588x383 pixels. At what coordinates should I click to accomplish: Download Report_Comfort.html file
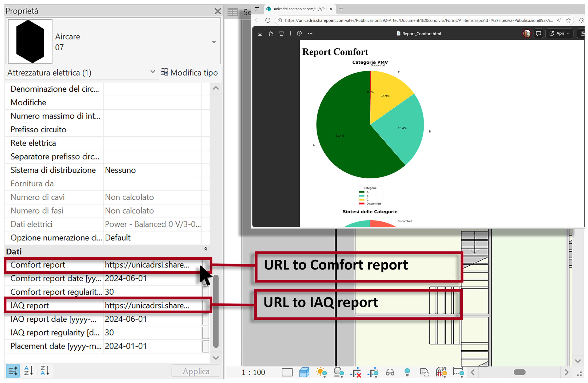(260, 33)
